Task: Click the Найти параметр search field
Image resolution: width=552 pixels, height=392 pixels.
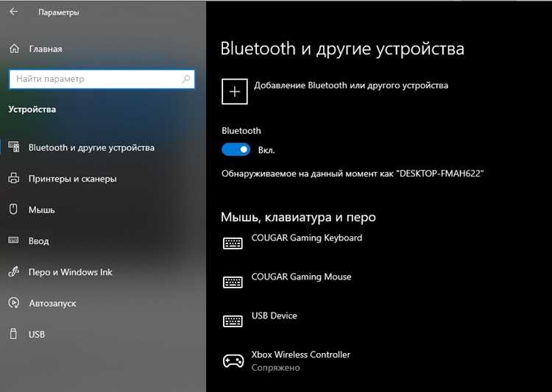Action: pos(92,79)
